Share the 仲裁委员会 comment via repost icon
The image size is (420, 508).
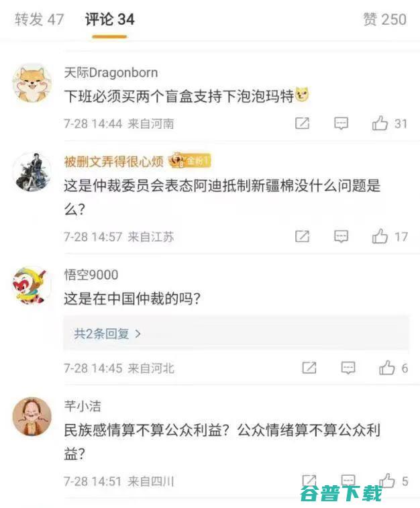pos(302,236)
